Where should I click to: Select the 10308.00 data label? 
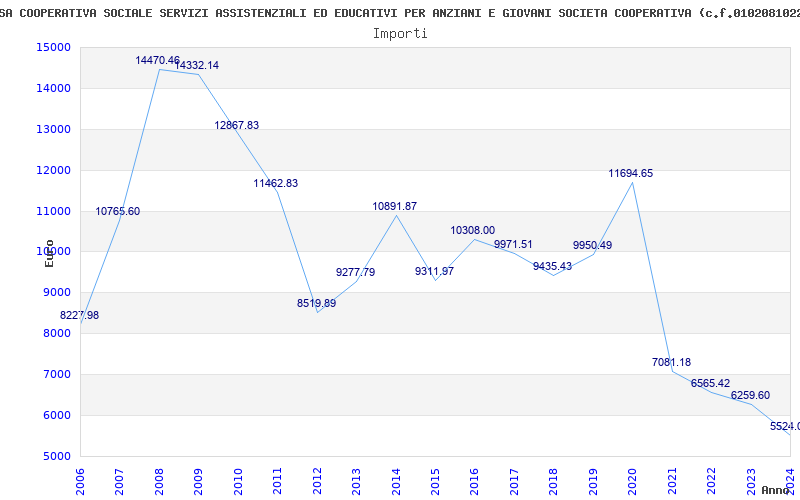[x=472, y=231]
